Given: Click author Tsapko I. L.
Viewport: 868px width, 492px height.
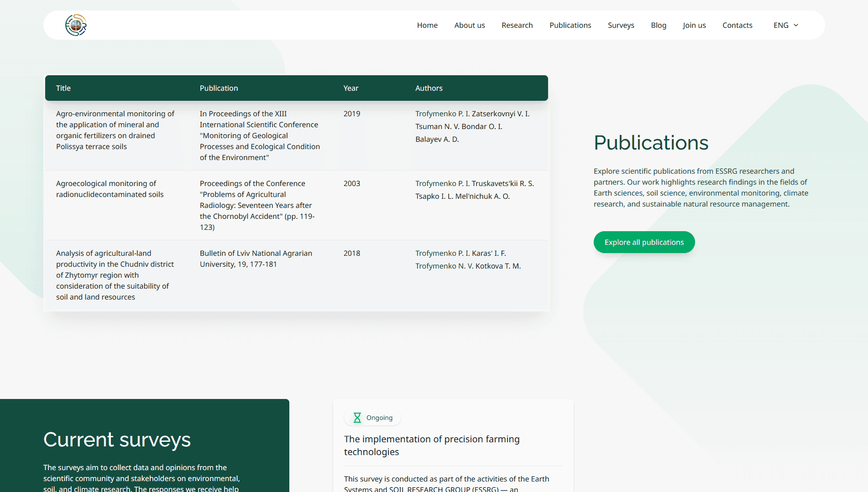Looking at the screenshot, I should click(x=434, y=196).
